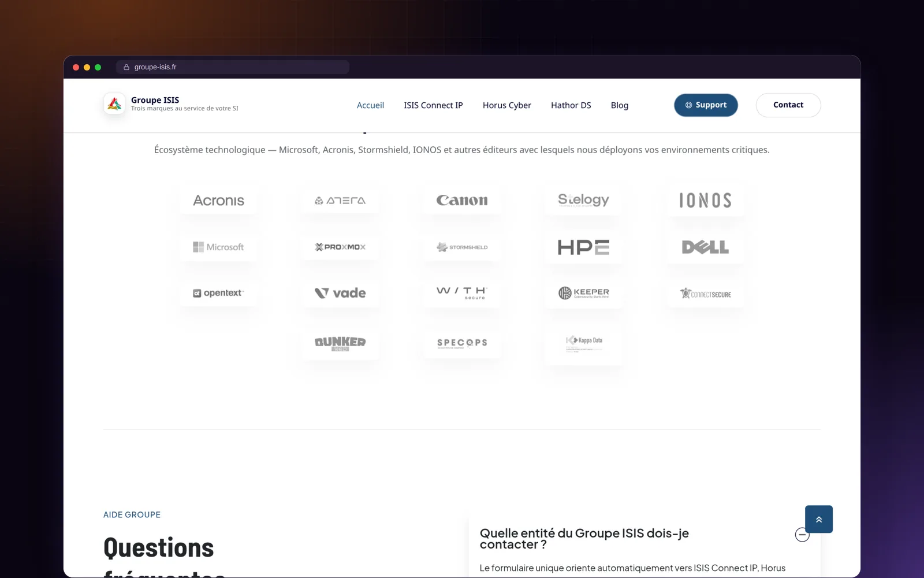924x578 pixels.
Task: Select the Bunker partner logo
Action: [x=340, y=343]
